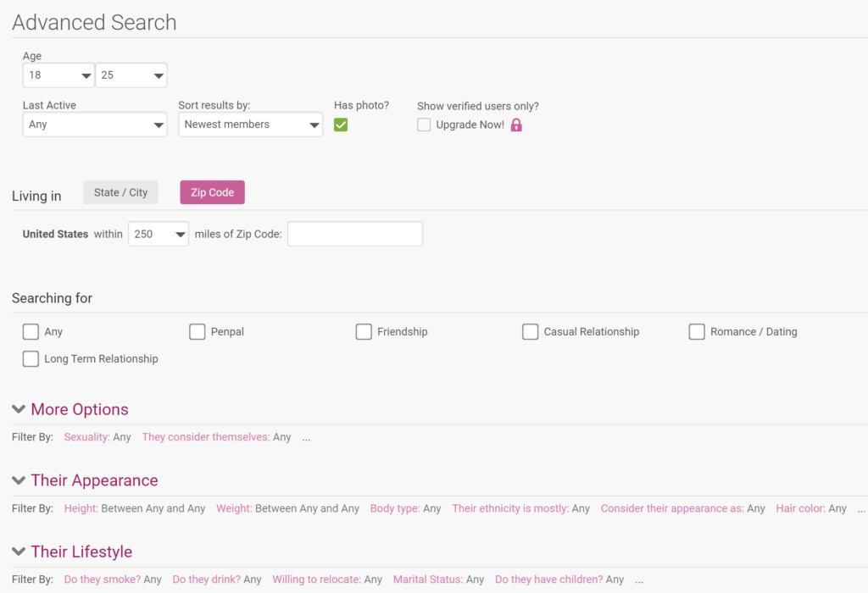Check Casual Relationship option

pos(531,332)
